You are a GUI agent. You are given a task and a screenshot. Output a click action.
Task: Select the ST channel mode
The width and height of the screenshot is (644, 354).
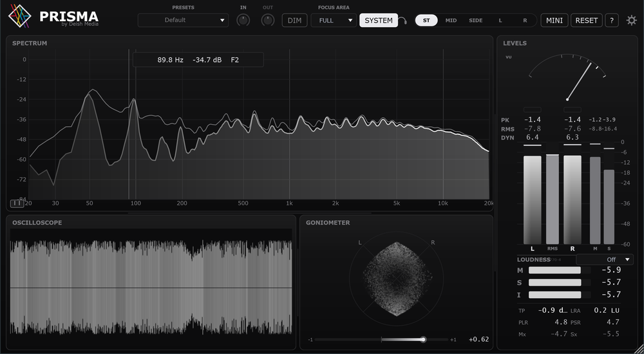coord(426,20)
